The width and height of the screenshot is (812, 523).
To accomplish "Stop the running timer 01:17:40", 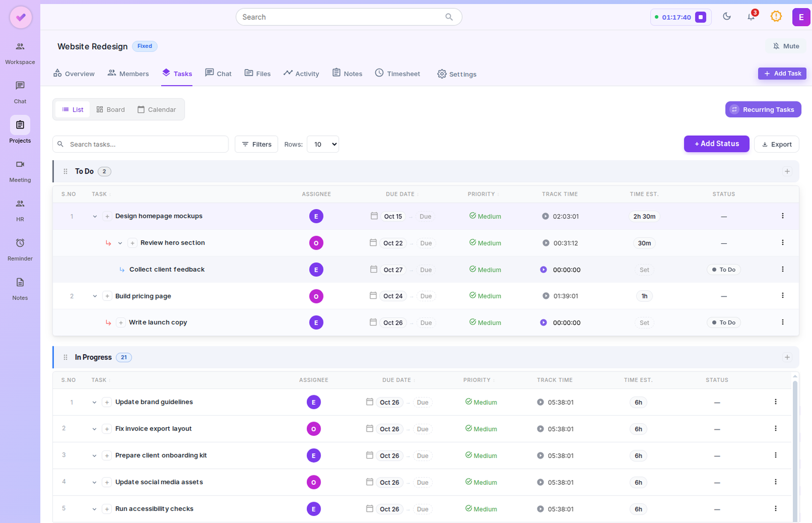I will coord(701,17).
